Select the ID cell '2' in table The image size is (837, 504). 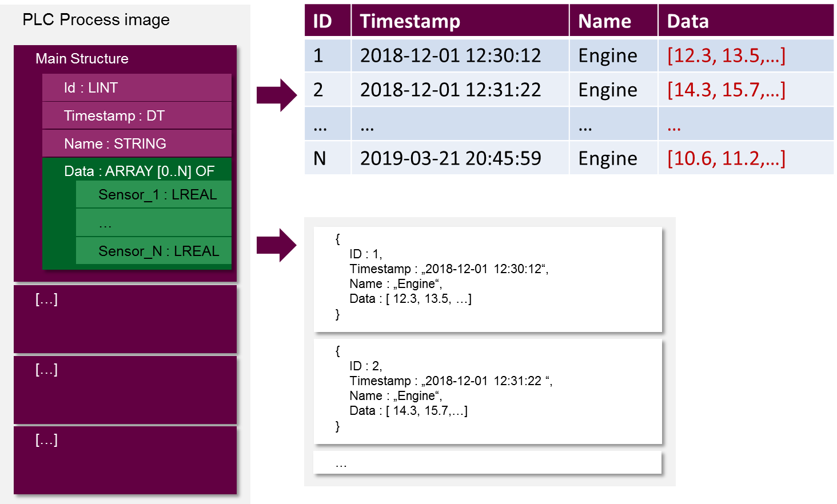click(328, 89)
